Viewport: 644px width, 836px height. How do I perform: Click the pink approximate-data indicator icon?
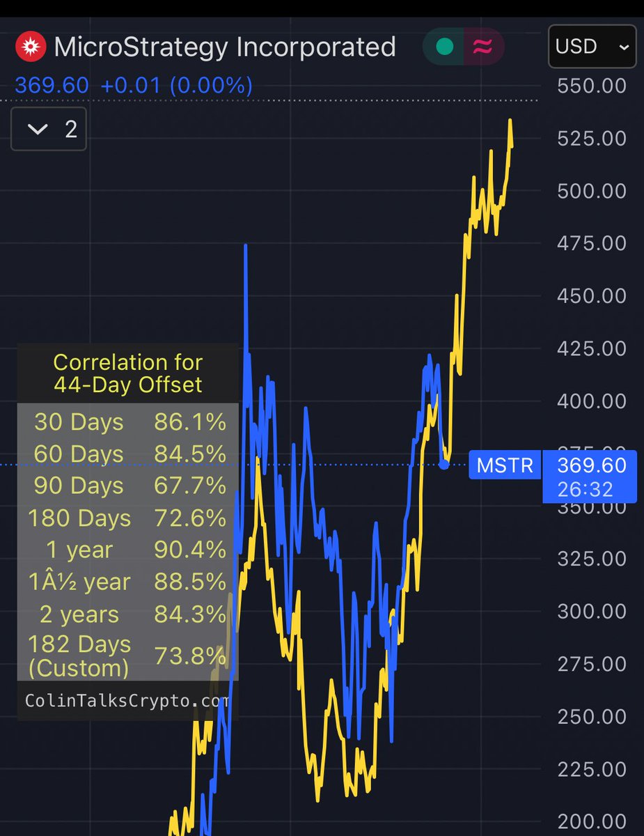(482, 47)
